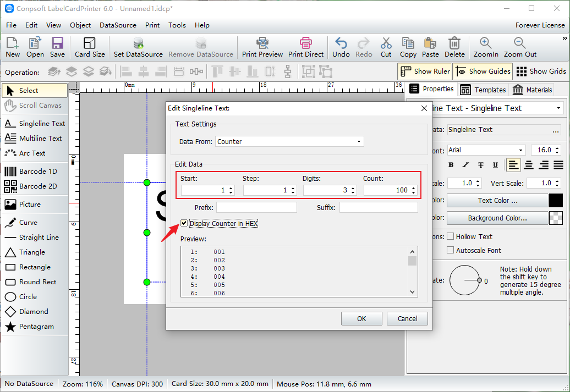Toggle strikethrough text formatting

(x=480, y=165)
